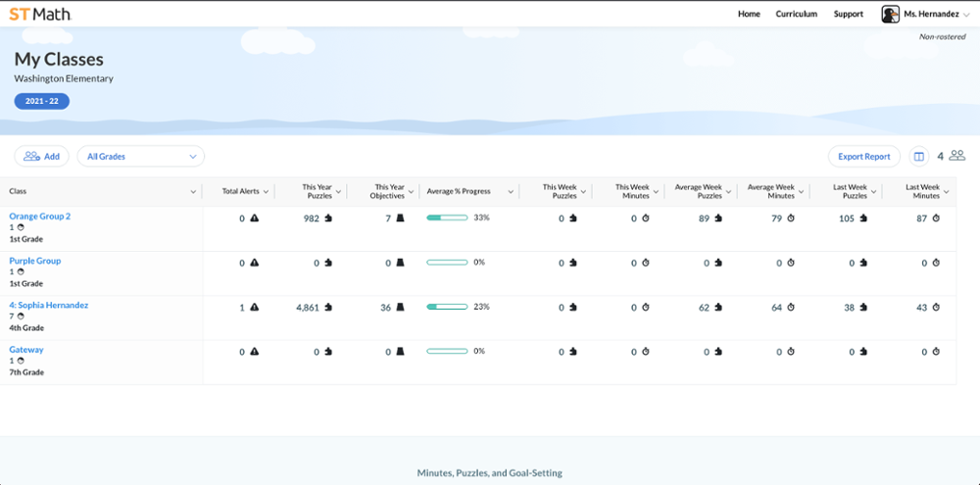This screenshot has height=485, width=980.
Task: Click the alert icon in Sophia Hernandez row
Action: (255, 308)
